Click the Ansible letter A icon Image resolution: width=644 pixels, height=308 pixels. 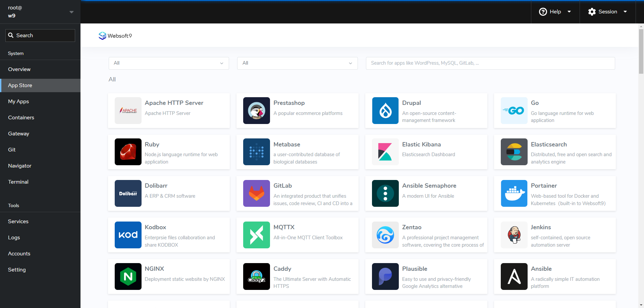[x=514, y=276]
